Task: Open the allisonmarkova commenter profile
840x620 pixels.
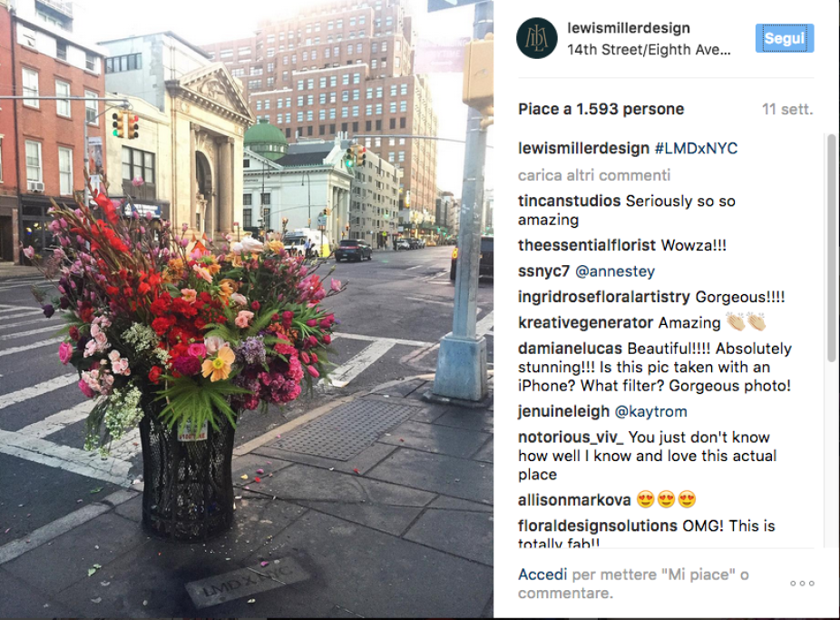Action: point(574,500)
